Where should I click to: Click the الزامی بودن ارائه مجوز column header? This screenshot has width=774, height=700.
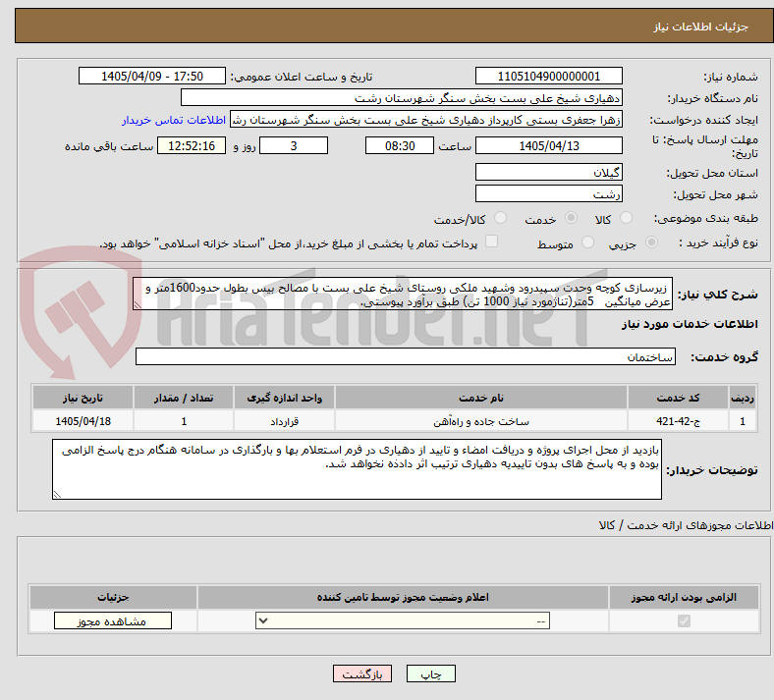[684, 597]
